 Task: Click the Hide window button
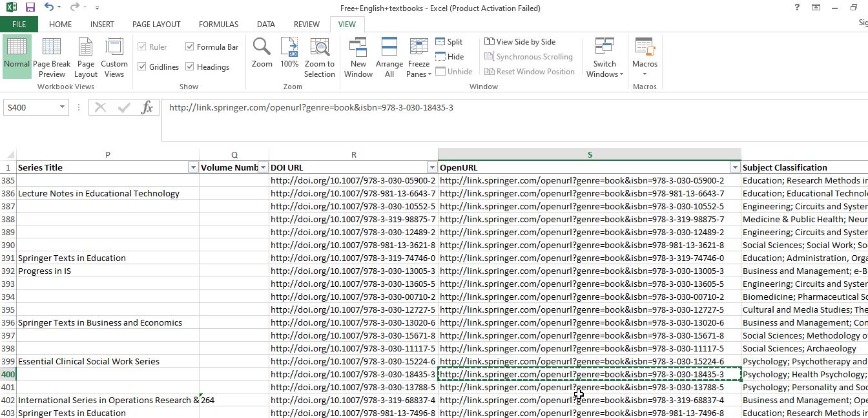click(x=449, y=56)
